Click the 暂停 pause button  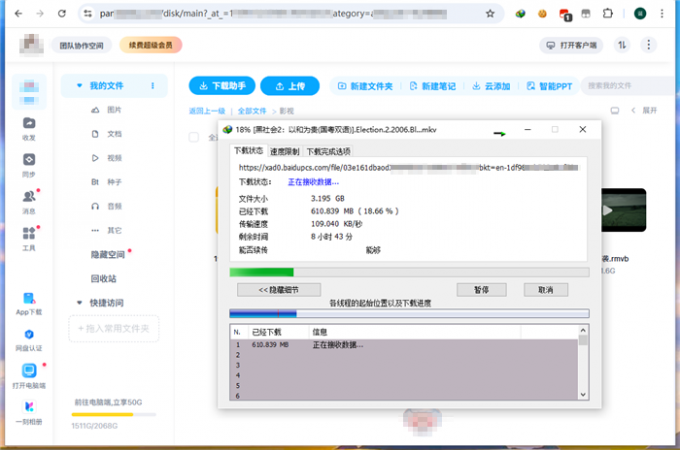[x=481, y=290]
